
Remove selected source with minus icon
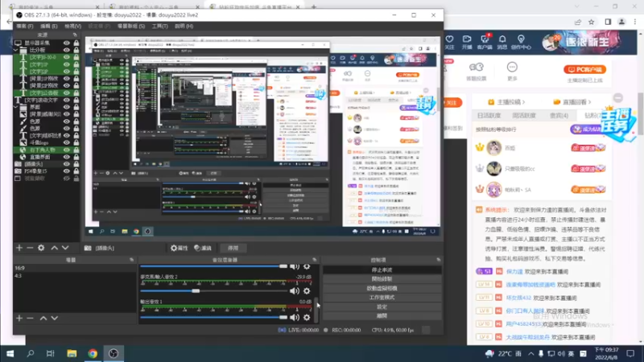[x=30, y=248]
